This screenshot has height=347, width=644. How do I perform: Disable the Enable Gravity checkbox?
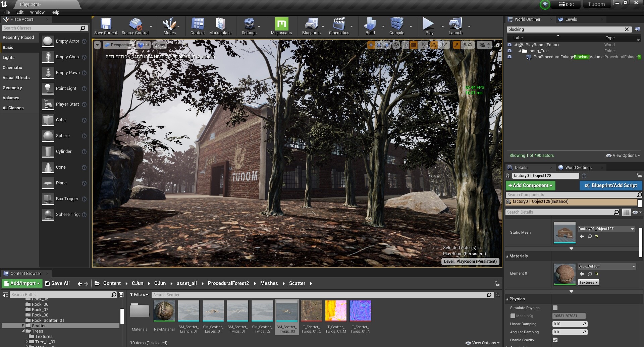[x=556, y=340]
